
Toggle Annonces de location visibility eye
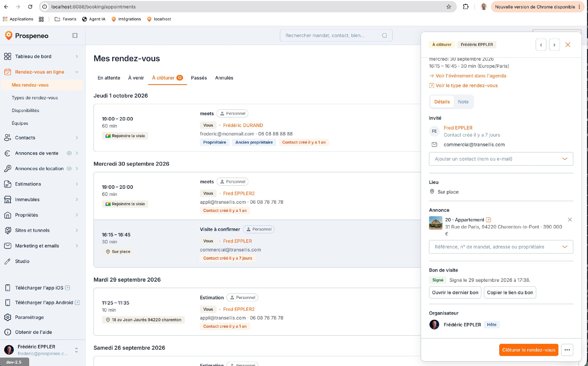69,169
